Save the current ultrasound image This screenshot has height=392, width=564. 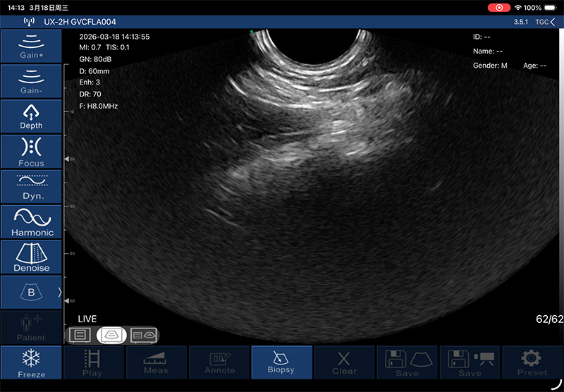click(x=407, y=362)
